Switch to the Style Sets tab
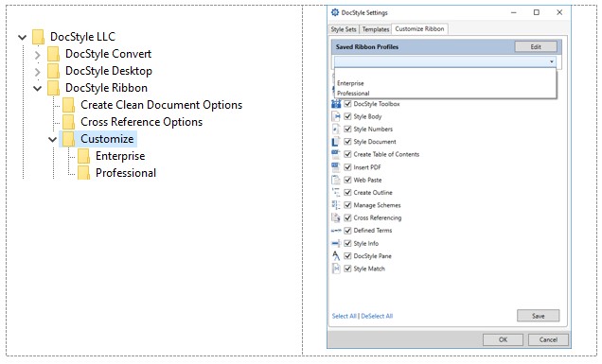The image size is (602, 364). tap(344, 29)
